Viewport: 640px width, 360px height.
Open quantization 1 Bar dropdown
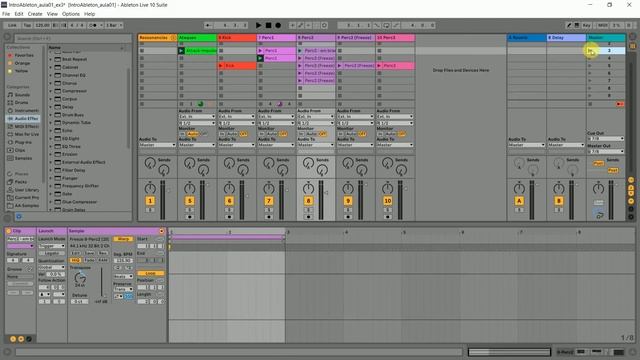pos(114,25)
